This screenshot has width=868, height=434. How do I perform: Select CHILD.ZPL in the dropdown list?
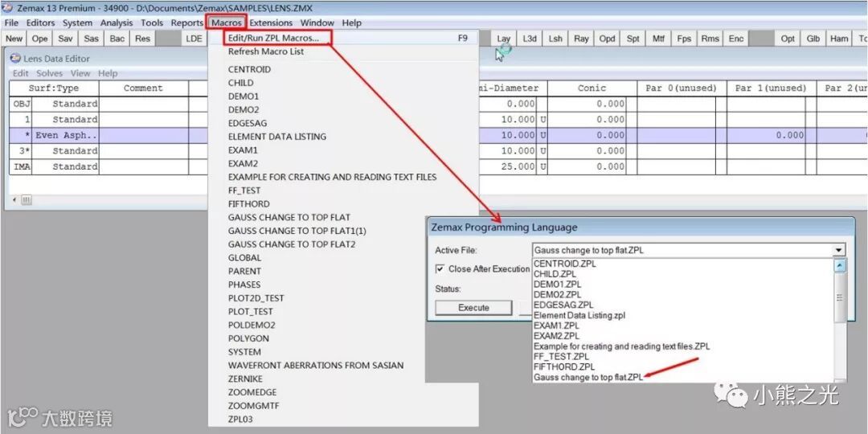click(555, 274)
